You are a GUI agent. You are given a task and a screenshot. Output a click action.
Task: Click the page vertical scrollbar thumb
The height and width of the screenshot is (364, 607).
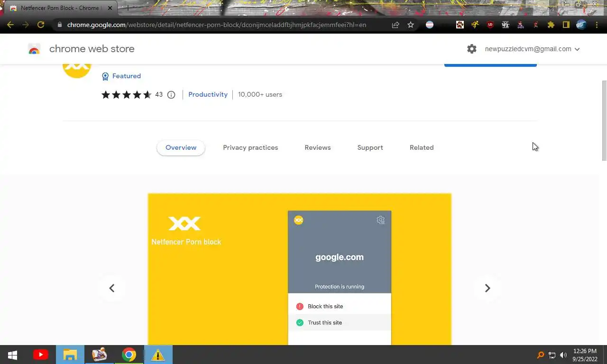604,121
